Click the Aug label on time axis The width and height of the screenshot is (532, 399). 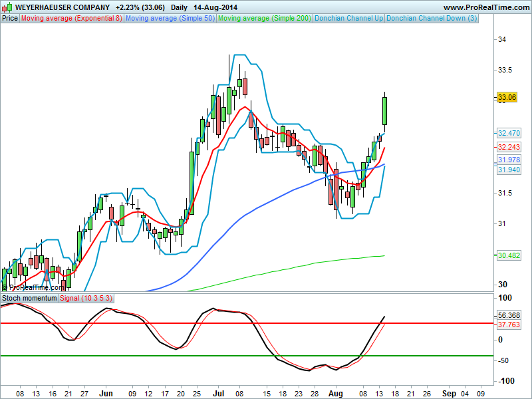[336, 394]
